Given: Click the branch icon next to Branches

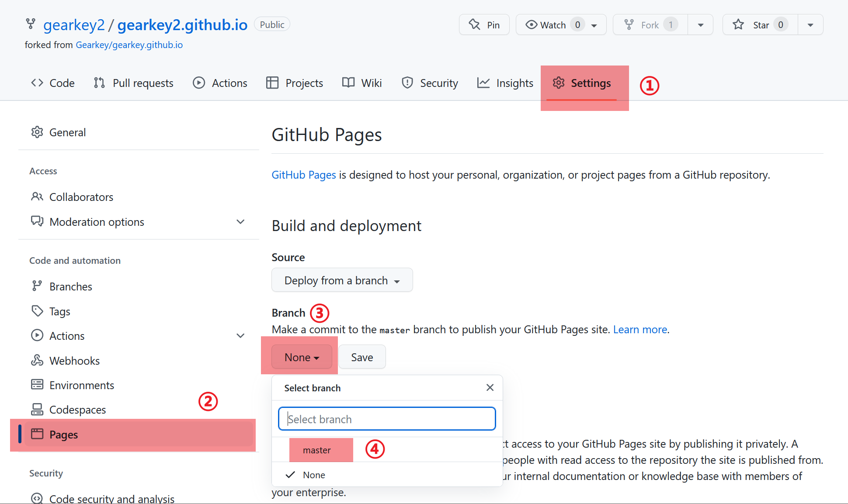Looking at the screenshot, I should click(x=37, y=286).
